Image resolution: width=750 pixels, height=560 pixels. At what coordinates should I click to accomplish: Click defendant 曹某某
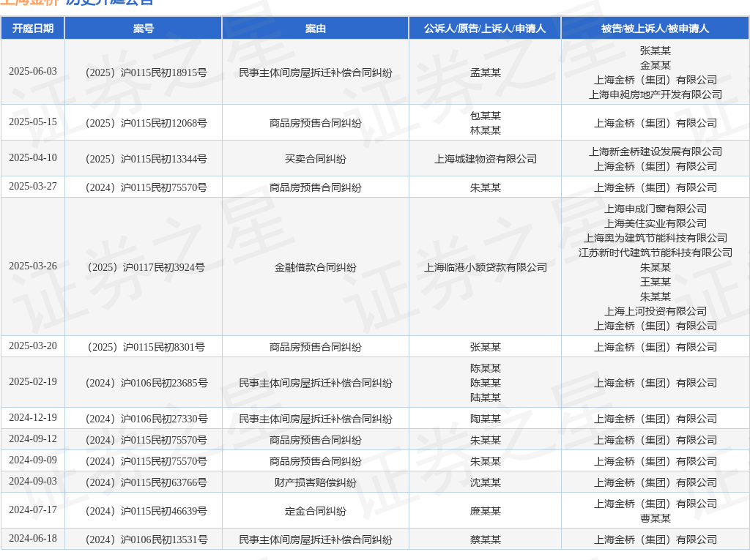pyautogui.click(x=656, y=518)
